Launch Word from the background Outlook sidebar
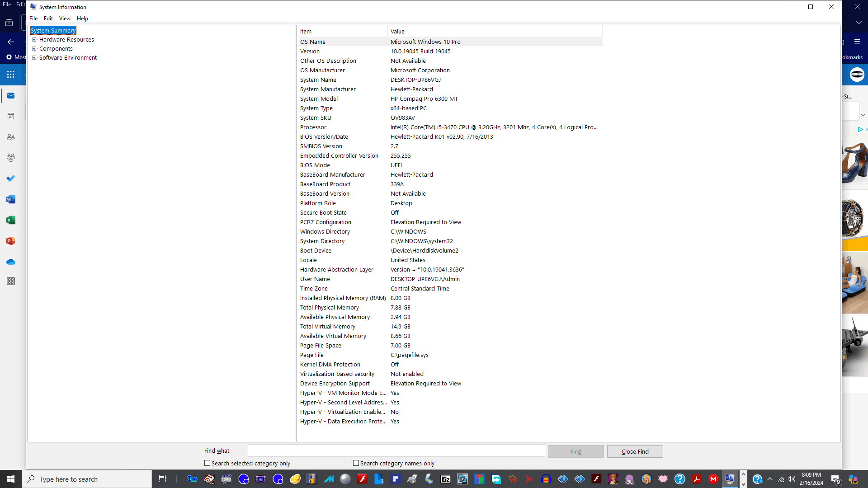 tap(11, 199)
